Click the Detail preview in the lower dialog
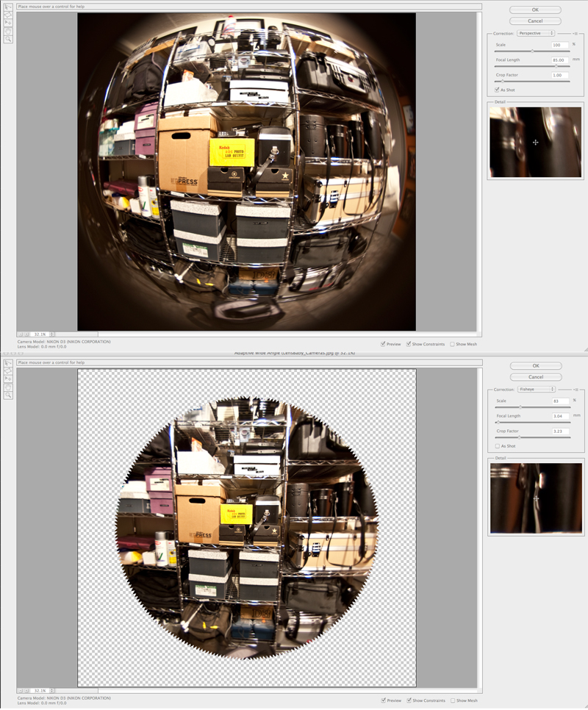The image size is (588, 710). pyautogui.click(x=537, y=498)
